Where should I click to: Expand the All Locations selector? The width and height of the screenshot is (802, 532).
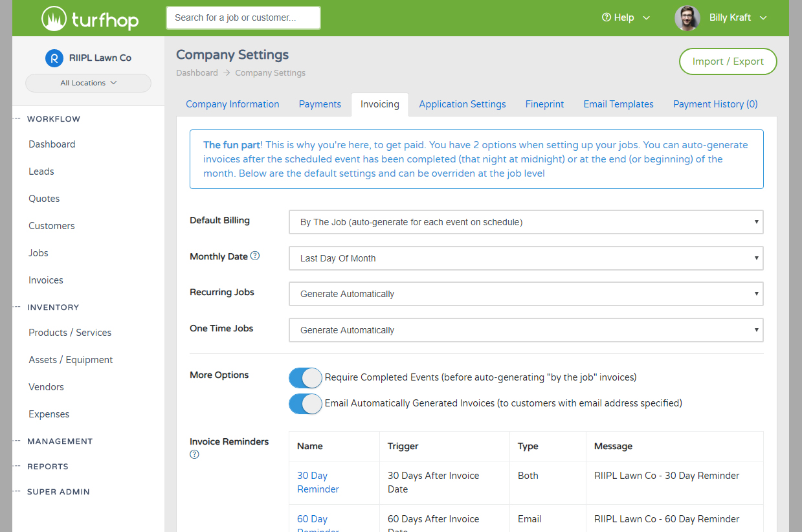[88, 83]
